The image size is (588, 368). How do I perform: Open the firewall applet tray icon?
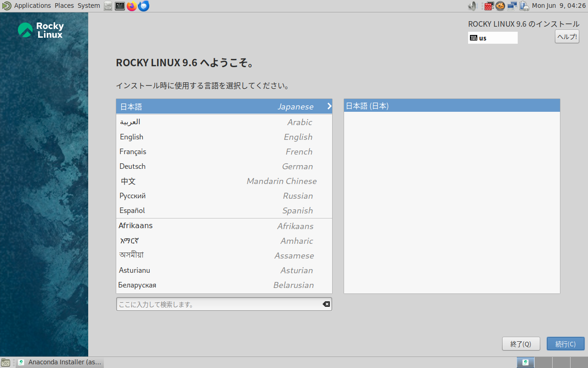pos(489,6)
